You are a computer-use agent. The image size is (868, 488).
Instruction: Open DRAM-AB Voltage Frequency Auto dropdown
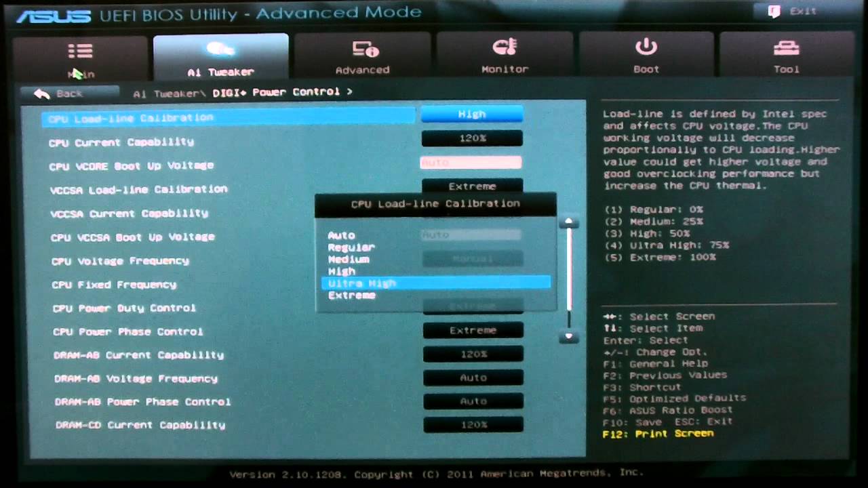(473, 378)
